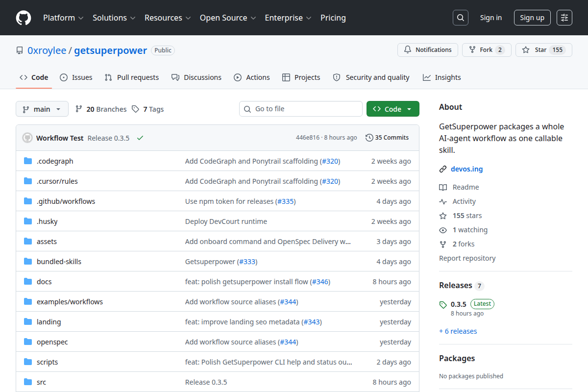Click the fork icon in Fork button
Image resolution: width=588 pixels, height=392 pixels.
click(472, 50)
